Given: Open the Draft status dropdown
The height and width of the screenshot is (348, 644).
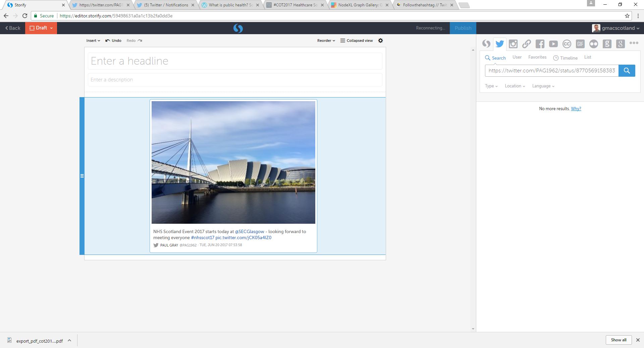Looking at the screenshot, I should [41, 28].
